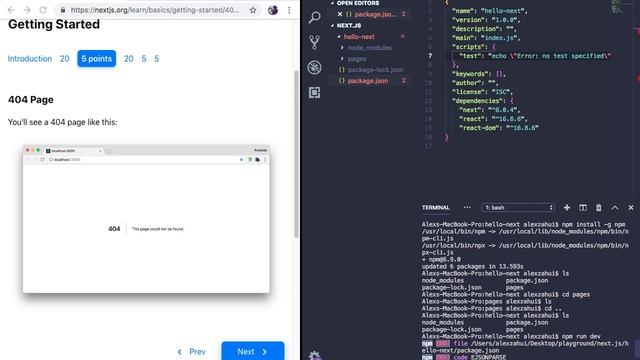Viewport: 640px width, 360px height.
Task: Go back in the Chrome browser
Action: (x=11, y=10)
